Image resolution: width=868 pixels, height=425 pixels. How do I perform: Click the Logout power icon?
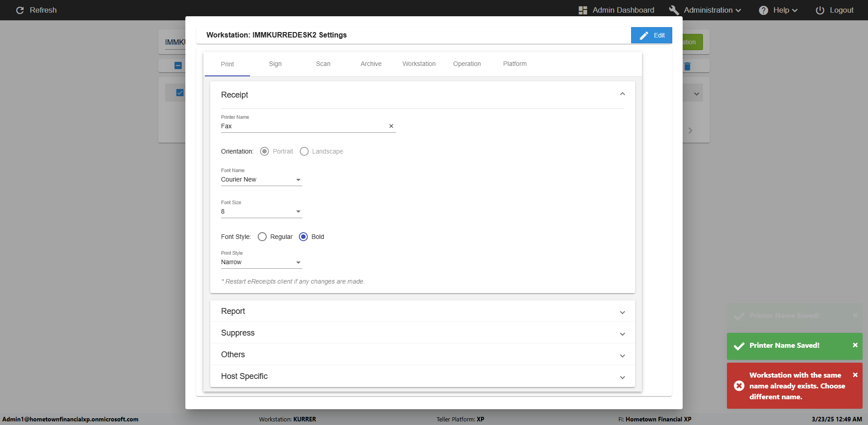click(x=820, y=10)
